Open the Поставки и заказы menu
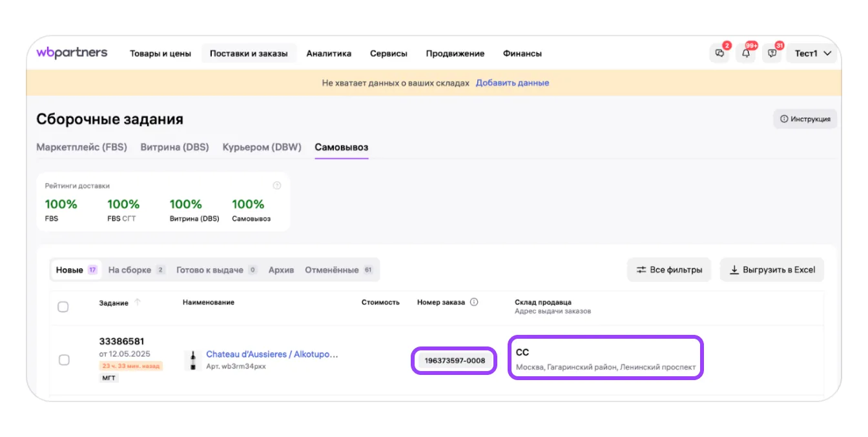 [x=249, y=54]
